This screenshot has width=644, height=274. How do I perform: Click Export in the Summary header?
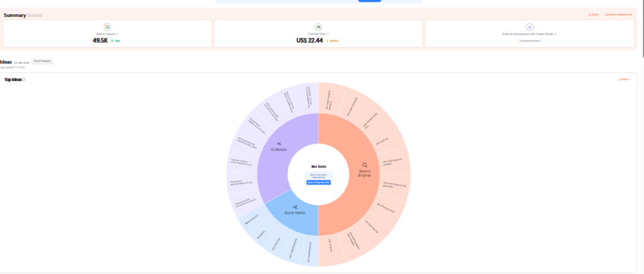coord(594,14)
